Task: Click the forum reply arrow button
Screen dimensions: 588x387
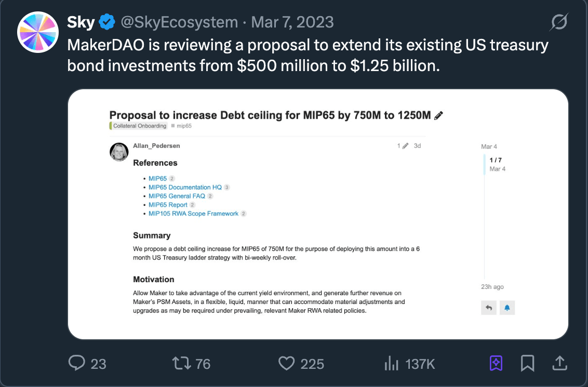Action: (489, 308)
